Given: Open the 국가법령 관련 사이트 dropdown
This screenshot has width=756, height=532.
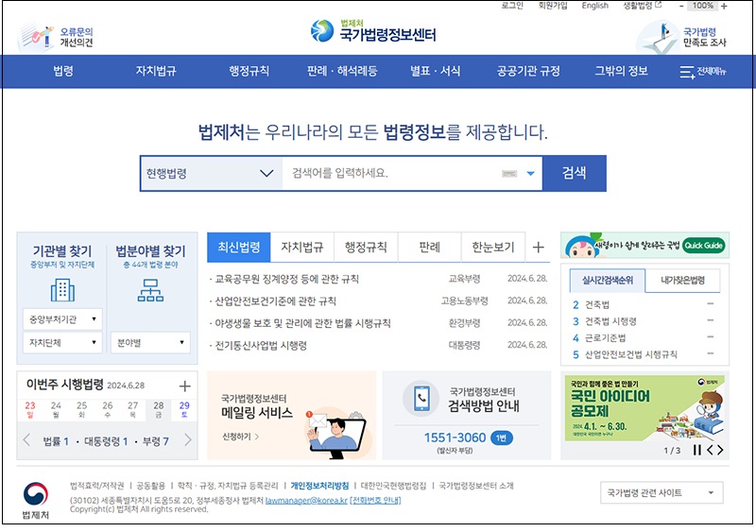Looking at the screenshot, I should [661, 493].
